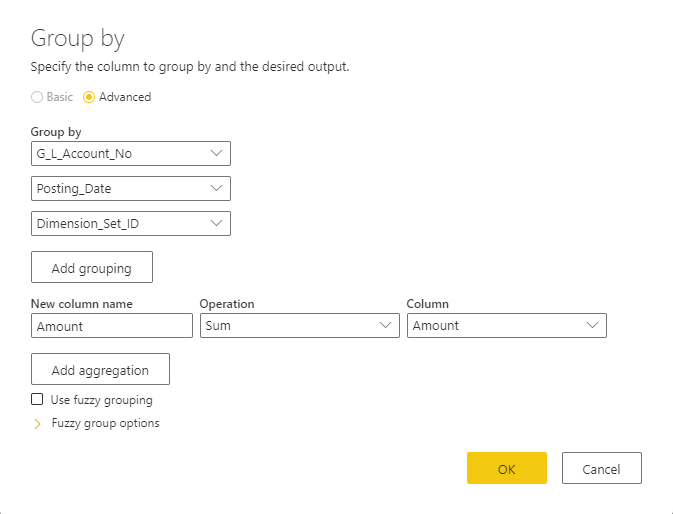Open the Column dropdown showing Amount
Image resolution: width=673 pixels, height=514 pixels.
[x=507, y=326]
